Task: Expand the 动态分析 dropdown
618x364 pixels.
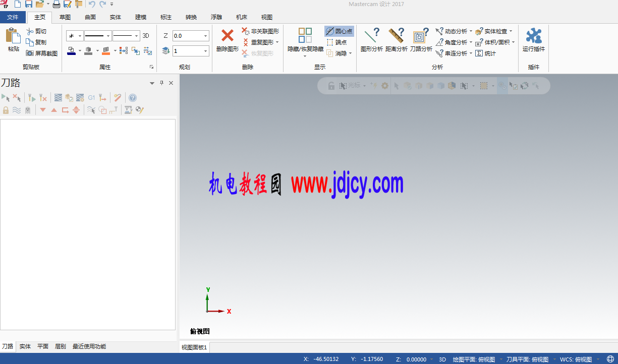Action: 471,31
